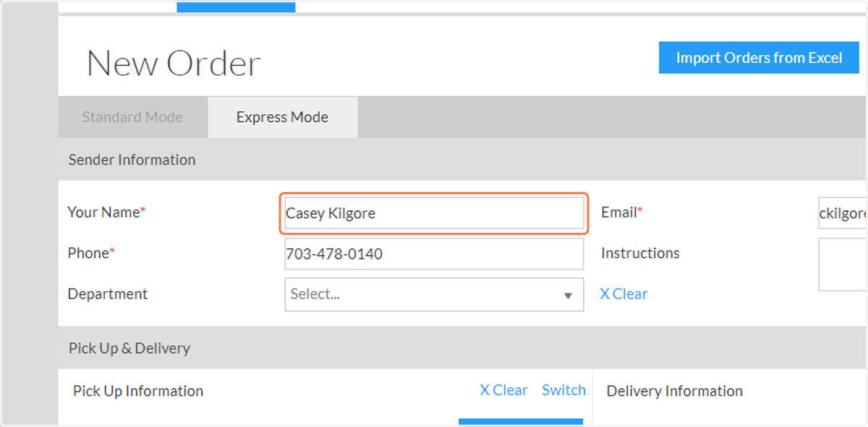Click Import Orders from Excel button
This screenshot has width=868, height=427.
tap(759, 58)
